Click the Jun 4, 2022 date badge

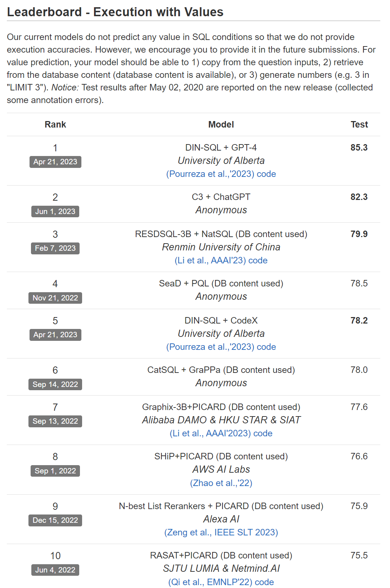55,570
